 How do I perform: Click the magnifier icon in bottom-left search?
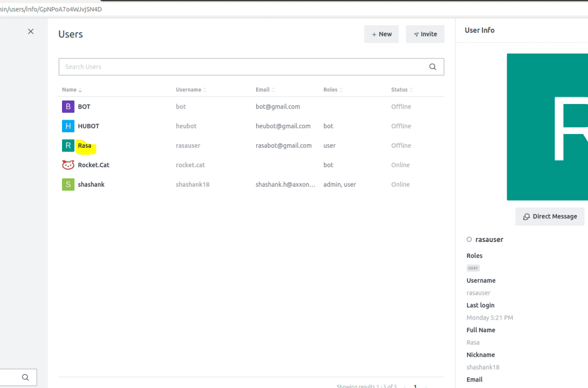tap(25, 378)
